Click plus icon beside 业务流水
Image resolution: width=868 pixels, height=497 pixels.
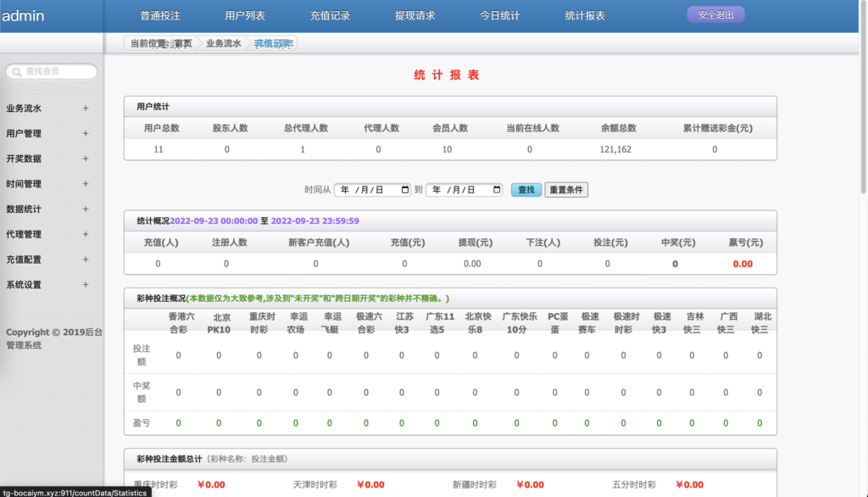[x=85, y=109]
